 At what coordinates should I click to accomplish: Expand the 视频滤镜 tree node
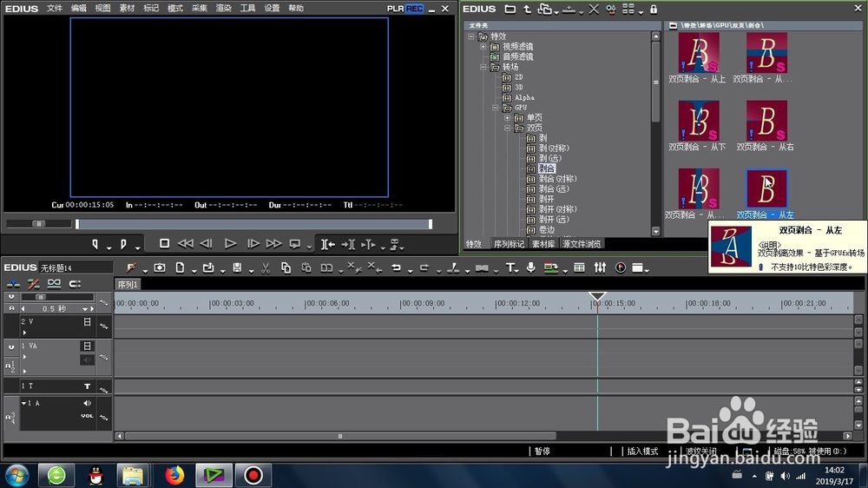[x=483, y=47]
